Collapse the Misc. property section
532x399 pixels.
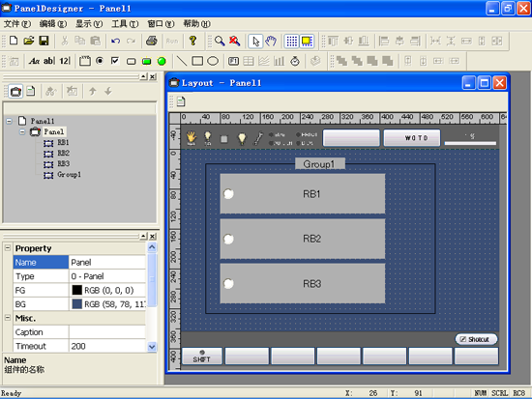[x=8, y=318]
